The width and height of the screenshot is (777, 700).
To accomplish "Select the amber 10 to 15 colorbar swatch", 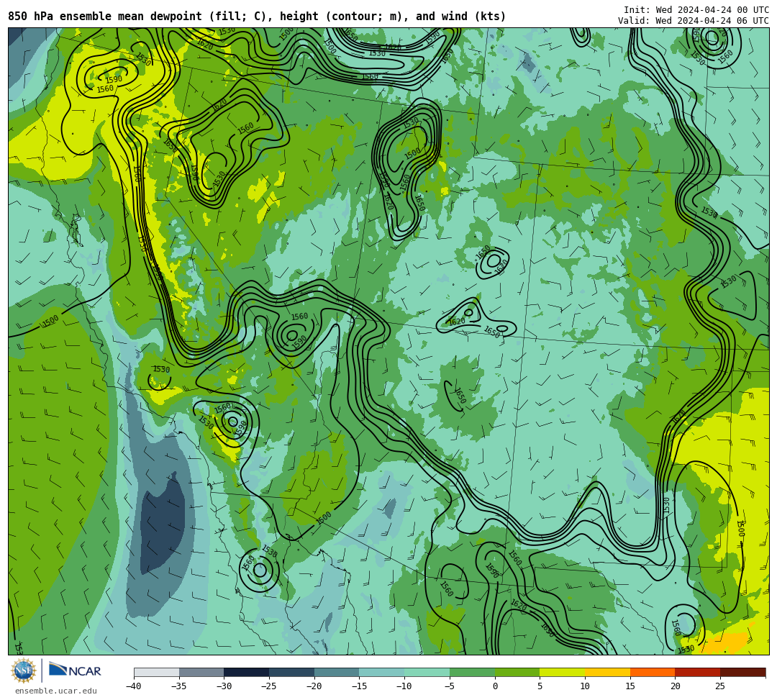I will (607, 672).
